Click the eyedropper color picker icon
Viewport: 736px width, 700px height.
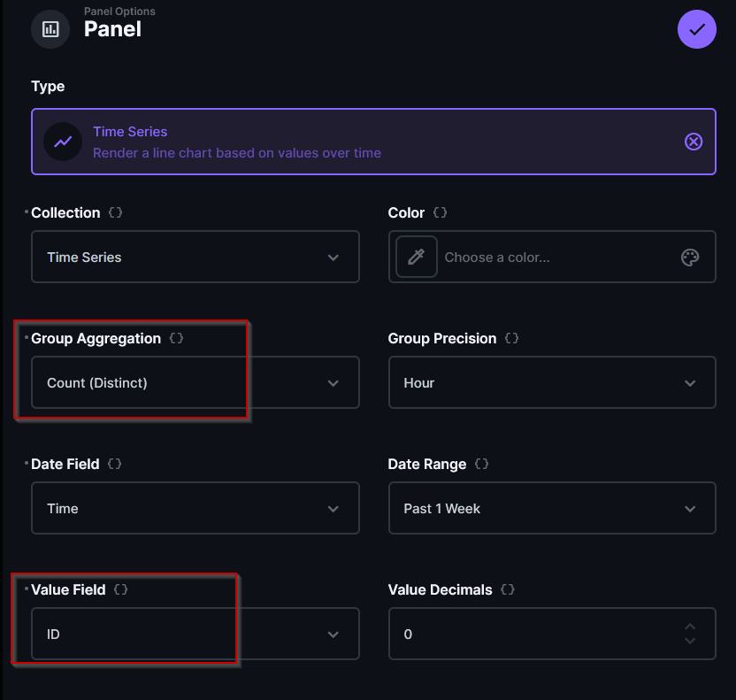click(x=416, y=258)
